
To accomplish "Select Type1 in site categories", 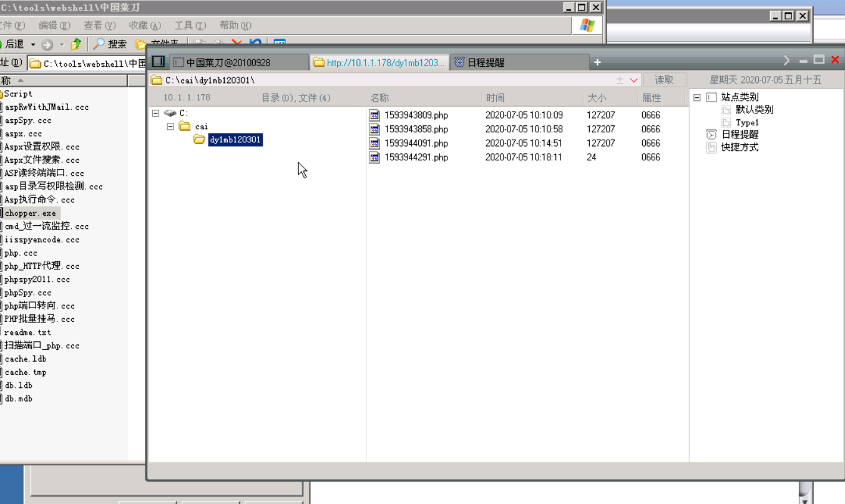I will (747, 122).
